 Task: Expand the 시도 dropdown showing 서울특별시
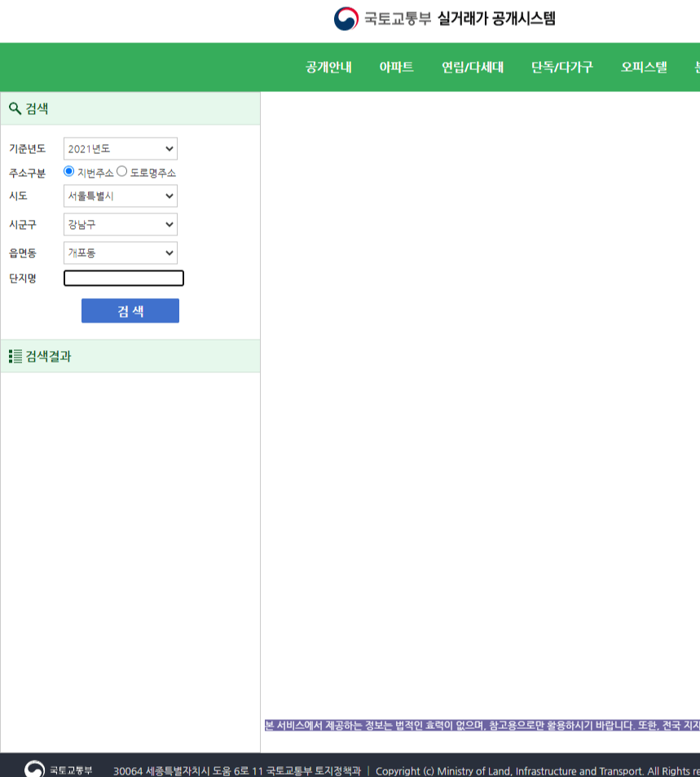tap(121, 196)
